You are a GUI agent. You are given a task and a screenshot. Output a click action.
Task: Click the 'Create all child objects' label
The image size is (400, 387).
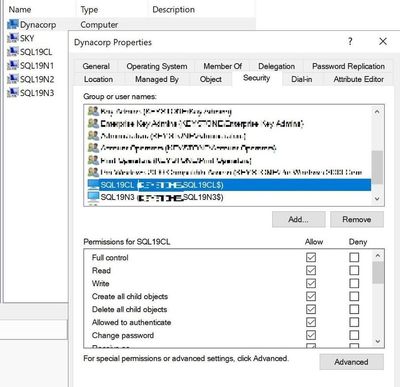tap(130, 296)
